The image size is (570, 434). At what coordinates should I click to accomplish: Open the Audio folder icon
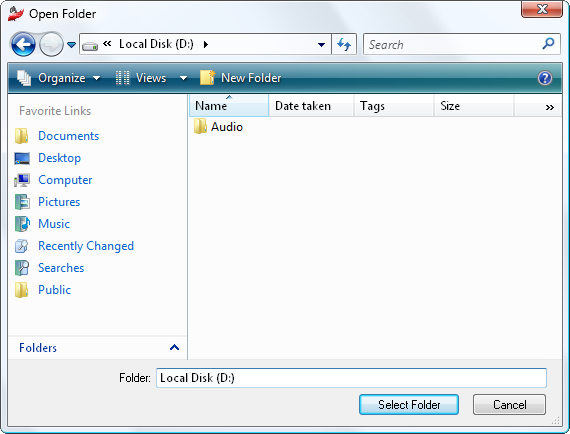tap(200, 126)
